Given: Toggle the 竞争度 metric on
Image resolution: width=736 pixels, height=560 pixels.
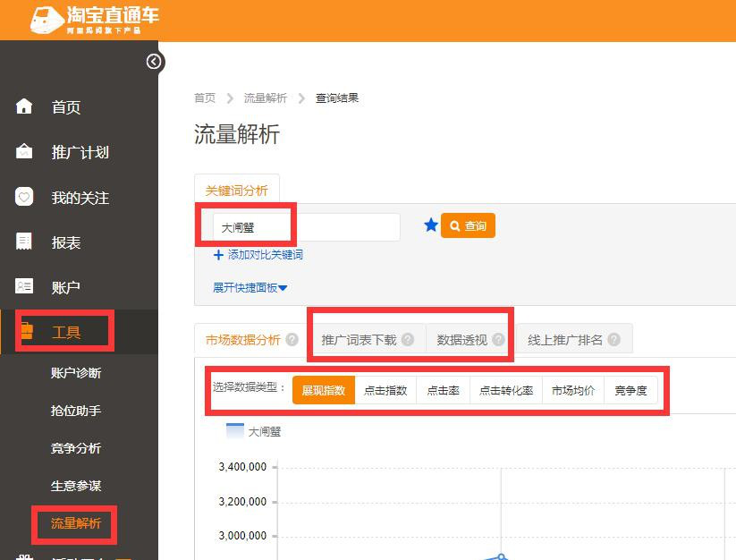Looking at the screenshot, I should click(631, 390).
